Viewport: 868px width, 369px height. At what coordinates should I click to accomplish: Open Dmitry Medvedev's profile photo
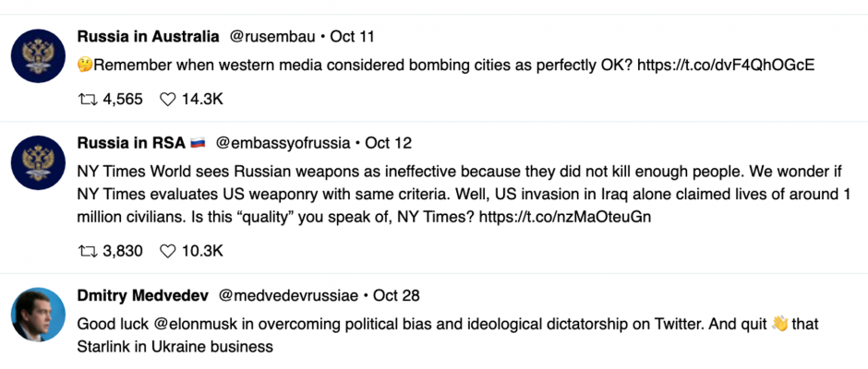[38, 315]
